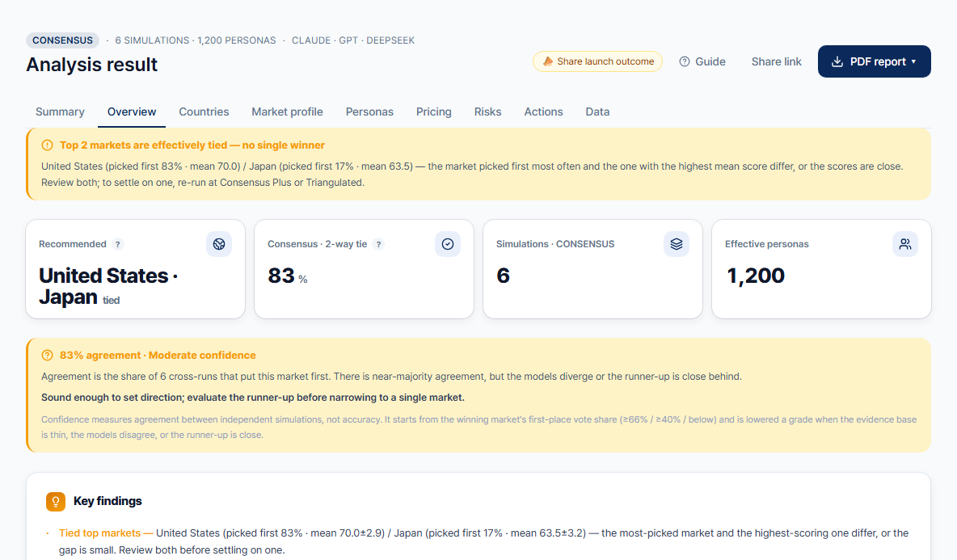Screen dimensions: 957x560
Task: Open the Countries tab
Action: coord(204,112)
